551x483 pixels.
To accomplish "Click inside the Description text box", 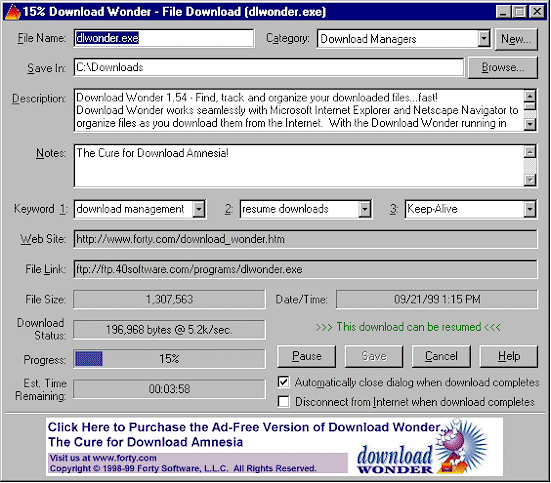I will (x=298, y=110).
